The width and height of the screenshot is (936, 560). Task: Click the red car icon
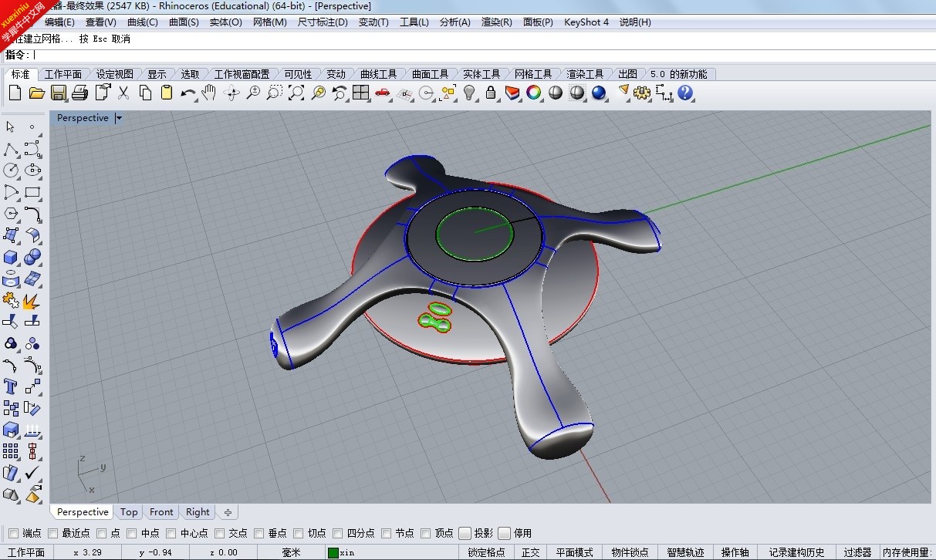click(382, 93)
